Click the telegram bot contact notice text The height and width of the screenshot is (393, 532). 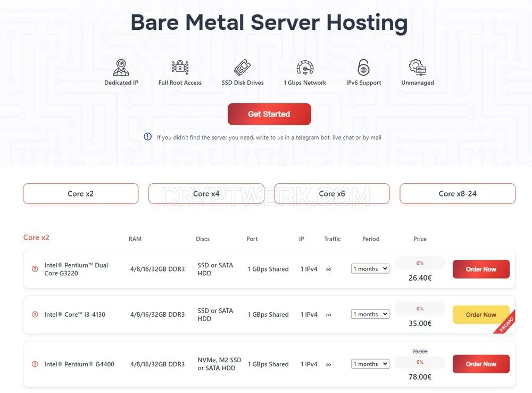[x=269, y=137]
